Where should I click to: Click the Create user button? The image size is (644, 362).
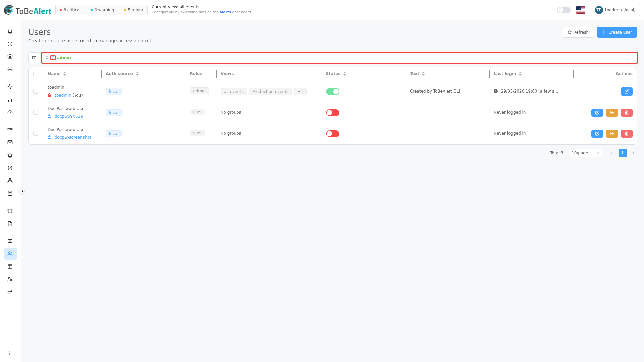pos(617,32)
